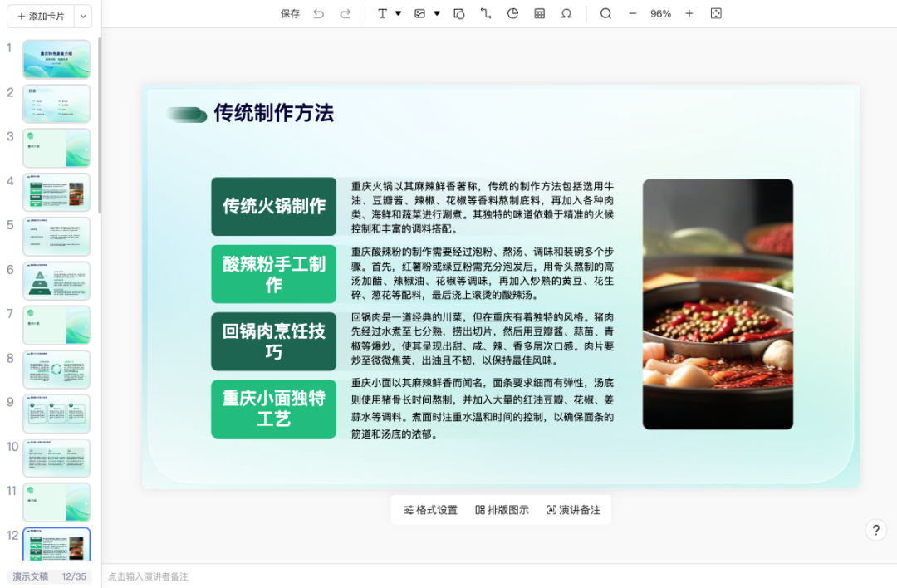Select the 重庆小面独特工艺 label box

coord(274,409)
